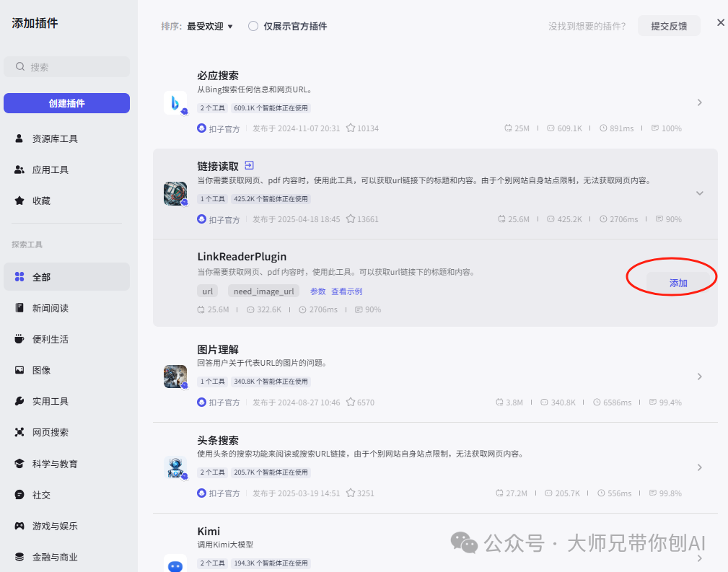This screenshot has width=728, height=572.
Task: Focus the 搜索 input field
Action: [66, 67]
